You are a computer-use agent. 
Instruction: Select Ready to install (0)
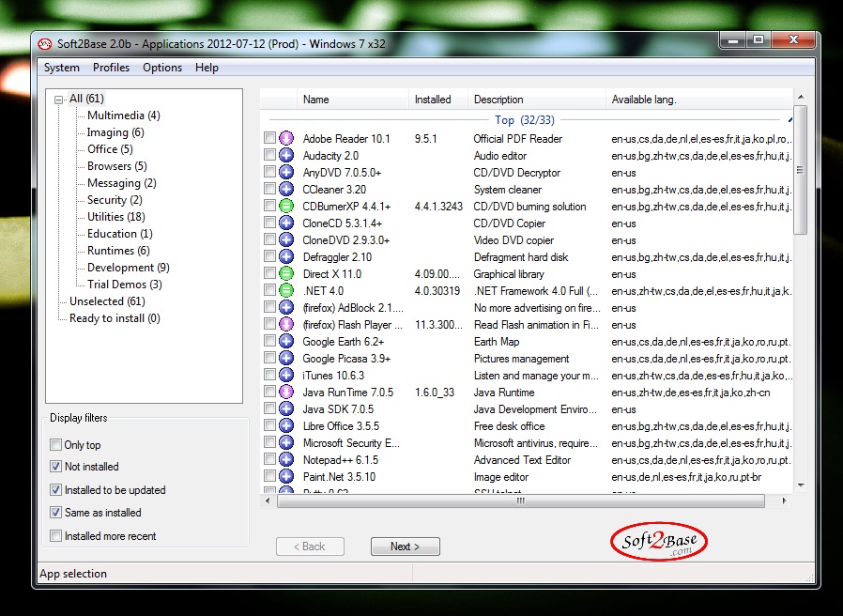pos(115,318)
